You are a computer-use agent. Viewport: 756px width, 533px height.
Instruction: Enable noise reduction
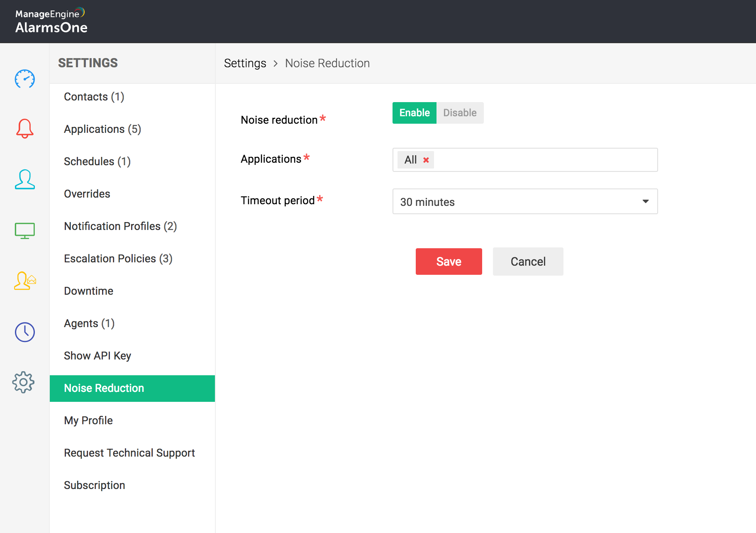415,113
